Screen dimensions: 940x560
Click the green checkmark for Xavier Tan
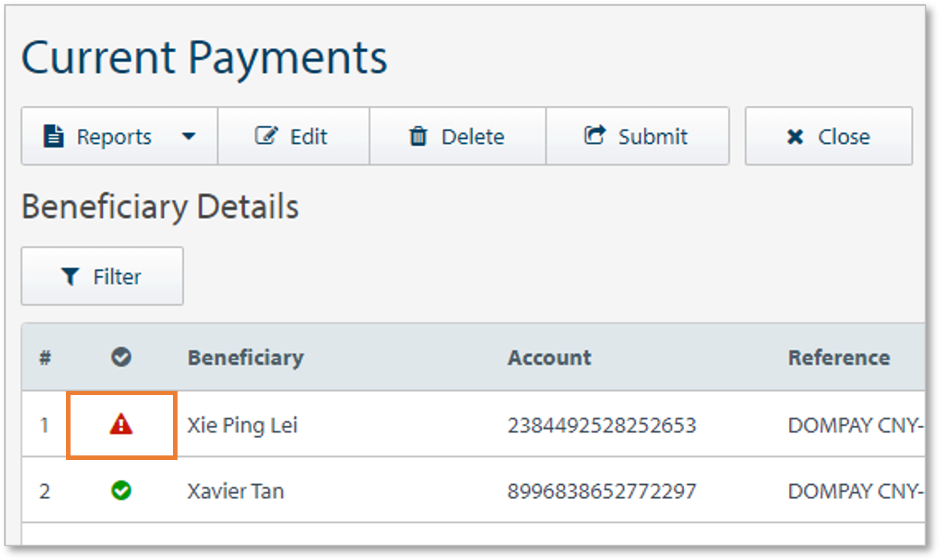pos(121,490)
